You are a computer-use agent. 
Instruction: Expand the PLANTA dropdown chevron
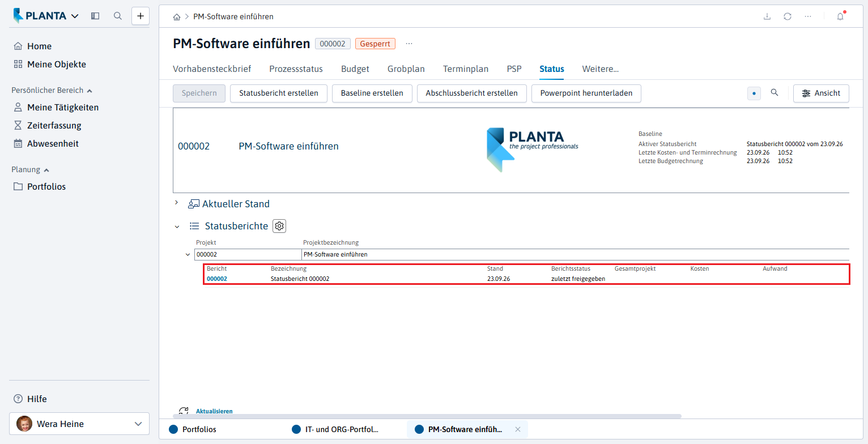(x=75, y=16)
